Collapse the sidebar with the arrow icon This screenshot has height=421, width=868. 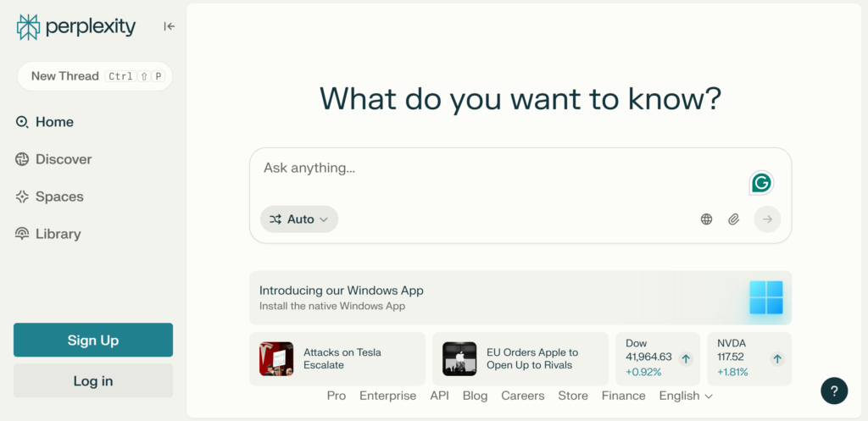(169, 26)
